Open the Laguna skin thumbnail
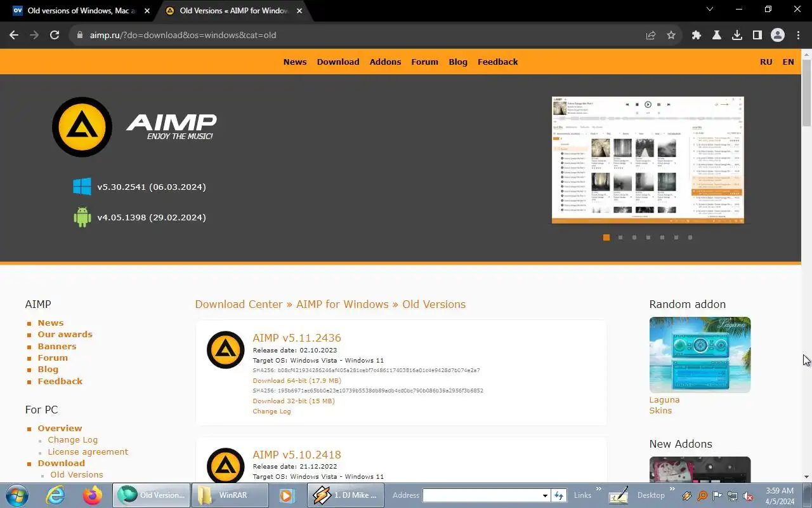Image resolution: width=812 pixels, height=508 pixels. (x=700, y=355)
